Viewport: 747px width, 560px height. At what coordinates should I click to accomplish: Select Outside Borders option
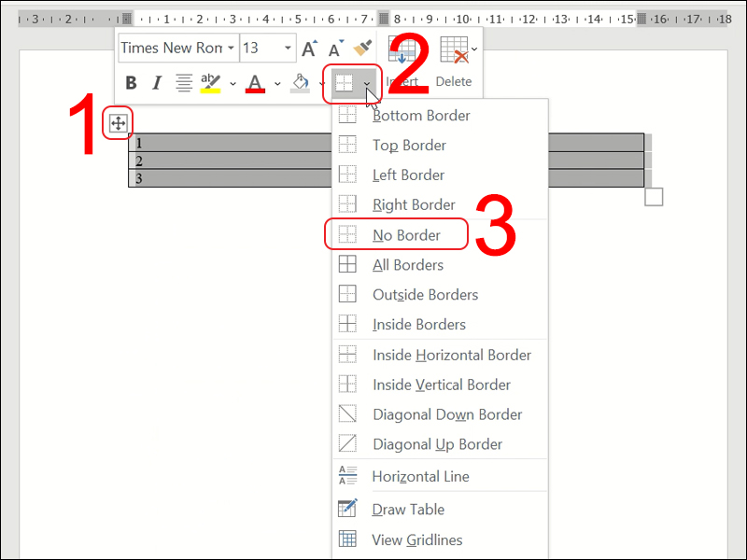click(425, 295)
